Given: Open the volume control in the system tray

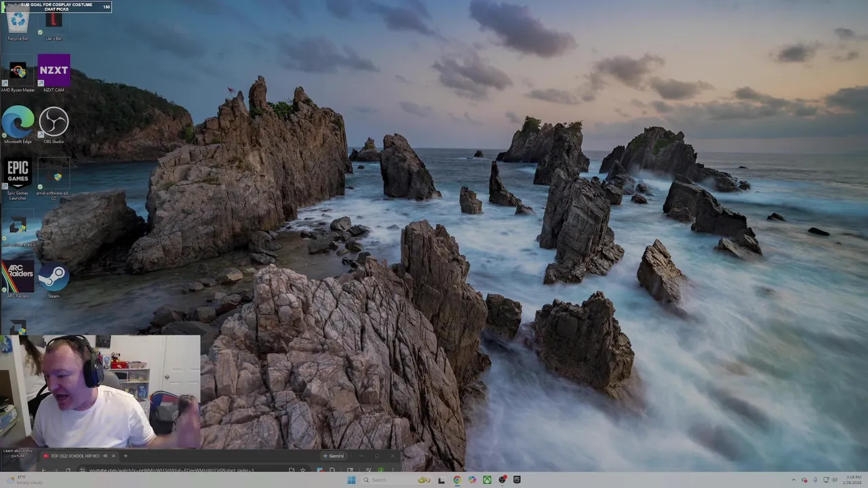Looking at the screenshot, I should [x=834, y=480].
